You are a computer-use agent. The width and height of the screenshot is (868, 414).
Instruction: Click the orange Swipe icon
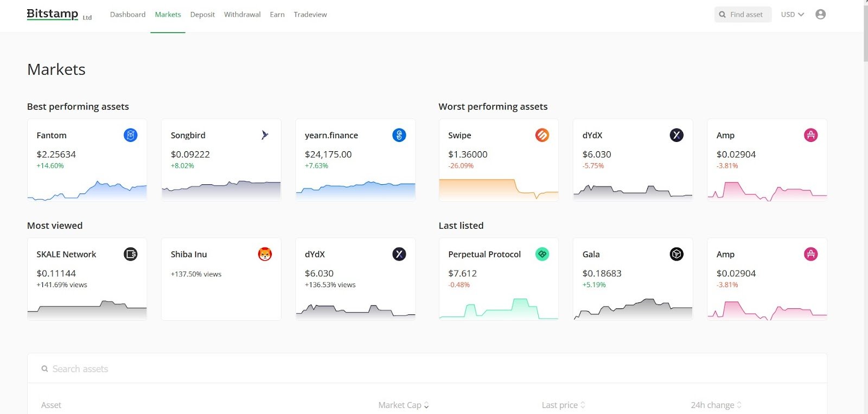pos(542,135)
